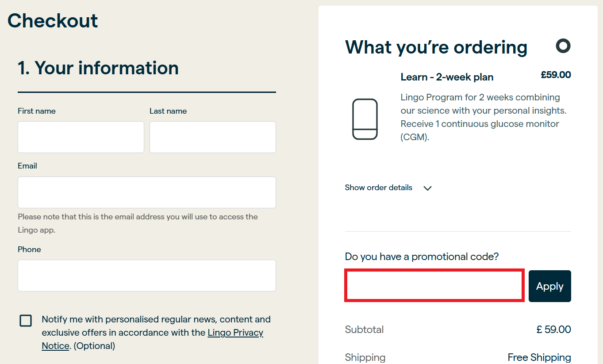The image size is (603, 364).
Task: Enable the personalised news notification checkbox
Action: click(26, 320)
